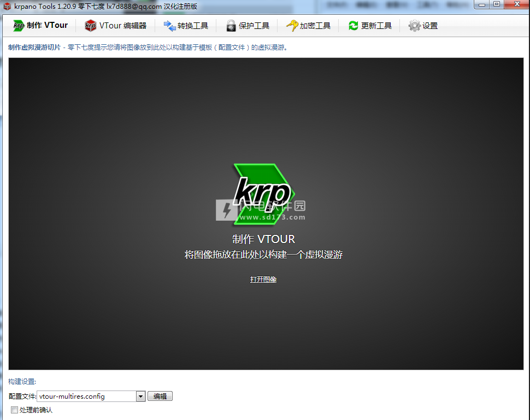The width and height of the screenshot is (530, 420).
Task: Switch to the 制作 VTour tab
Action: click(40, 26)
